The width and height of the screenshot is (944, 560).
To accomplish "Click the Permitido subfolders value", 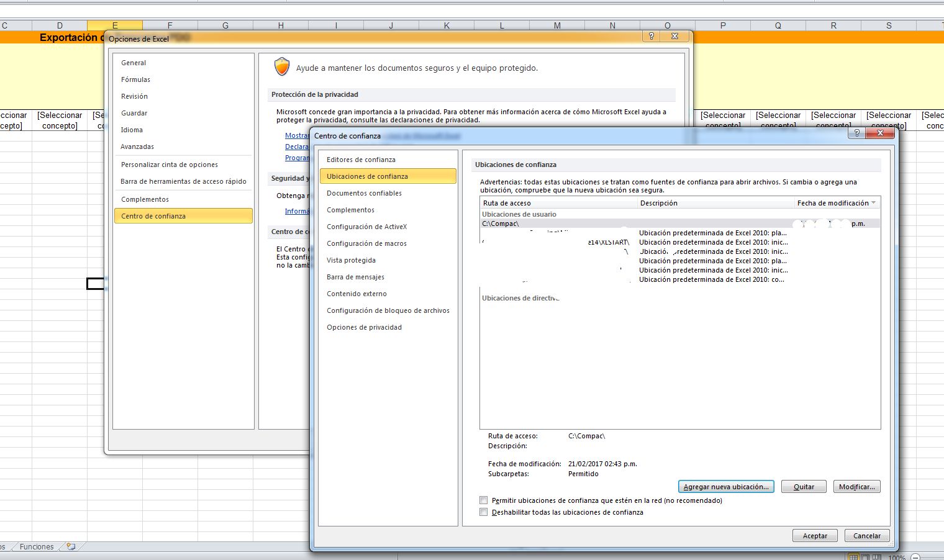I will (x=583, y=474).
